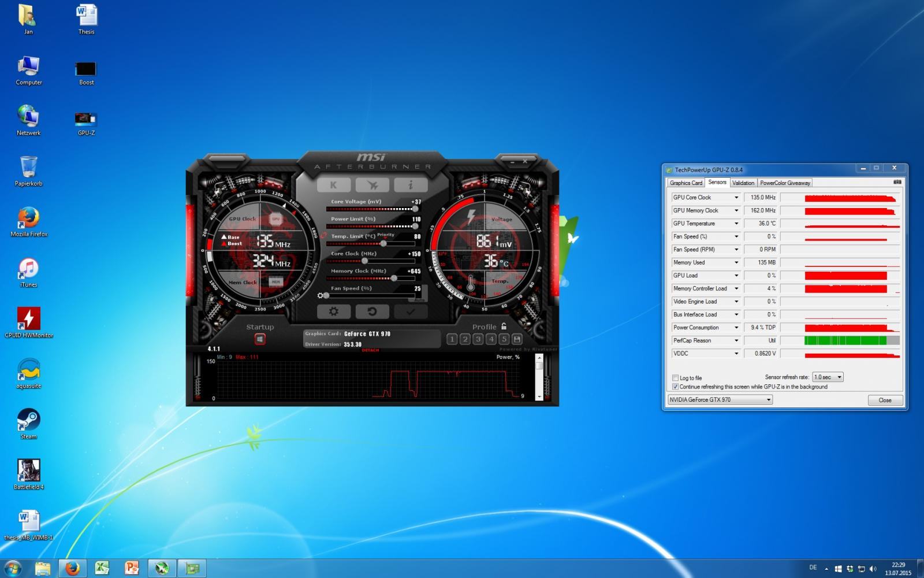Open the NVIDIA GeForce GTX 970 GPU selector
Image resolution: width=924 pixels, height=578 pixels.
pos(720,399)
